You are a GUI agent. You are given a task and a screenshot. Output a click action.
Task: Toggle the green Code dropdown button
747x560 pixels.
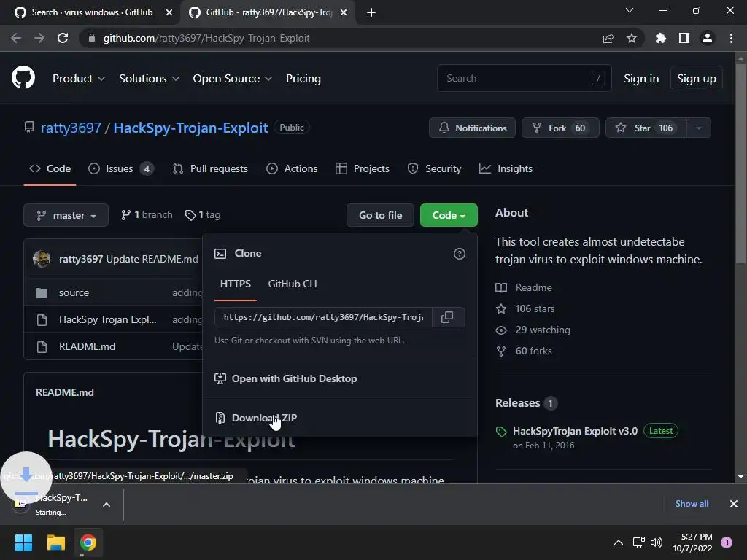pos(449,215)
